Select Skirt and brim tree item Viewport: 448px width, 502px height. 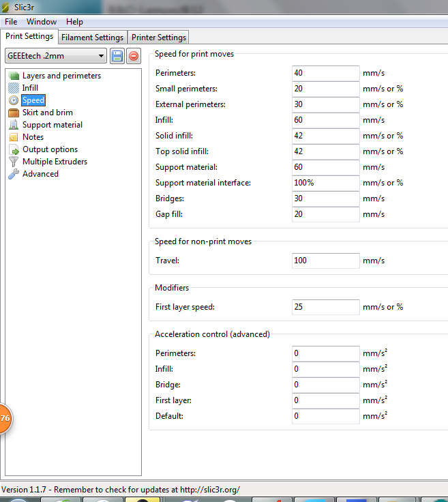tap(48, 113)
